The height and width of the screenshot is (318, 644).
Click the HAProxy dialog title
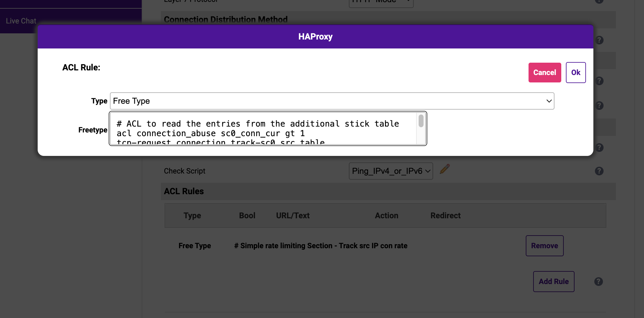pyautogui.click(x=316, y=36)
